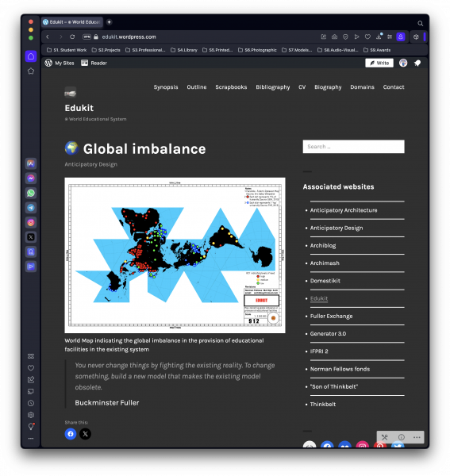450x476 pixels.
Task: Expand the S1. Student Work bookmarks folder
Action: [x=67, y=50]
